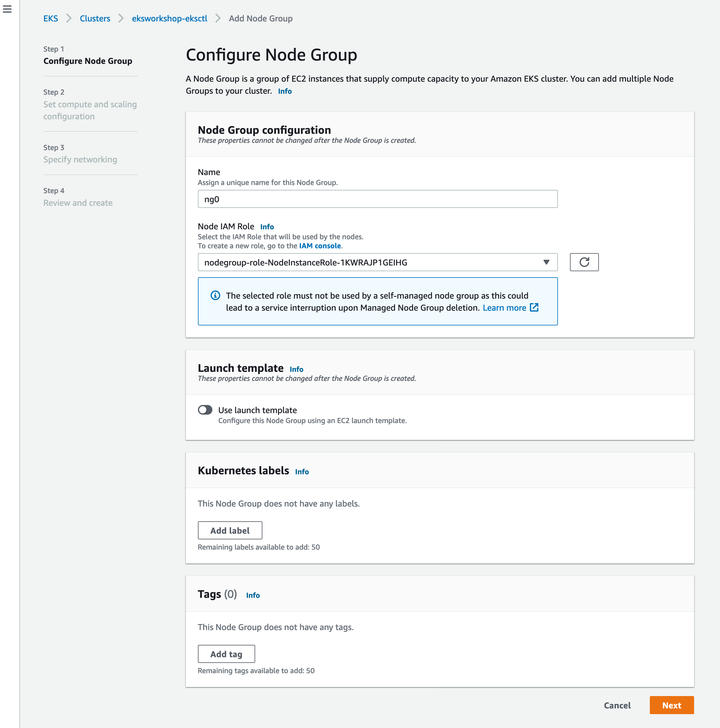
Task: Enable the Use launch template toggle
Action: tap(205, 410)
